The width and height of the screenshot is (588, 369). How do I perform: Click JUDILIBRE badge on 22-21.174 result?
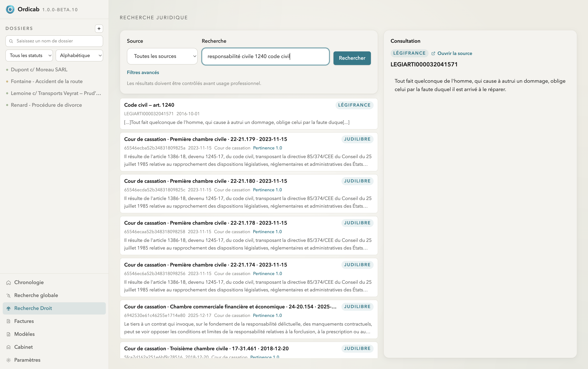(357, 265)
